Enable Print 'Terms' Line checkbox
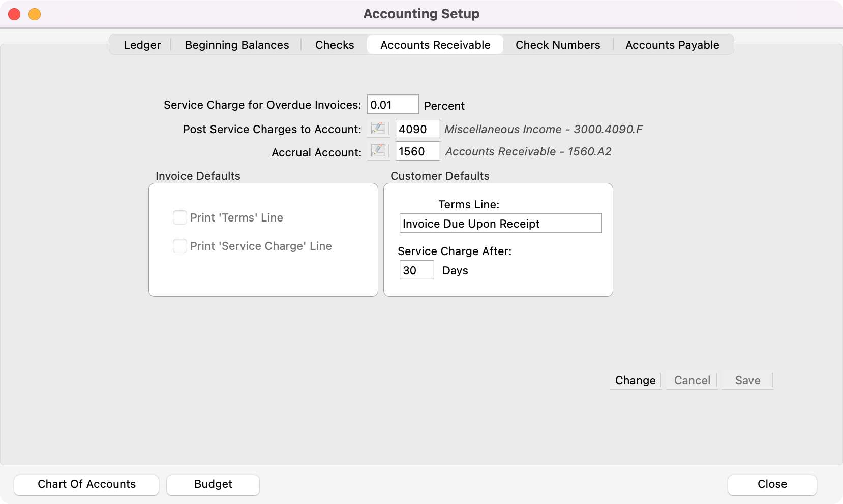Image resolution: width=843 pixels, height=504 pixels. point(180,217)
